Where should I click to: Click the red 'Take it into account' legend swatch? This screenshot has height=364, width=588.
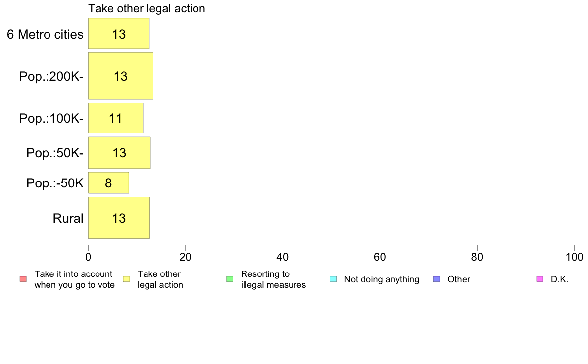point(23,279)
